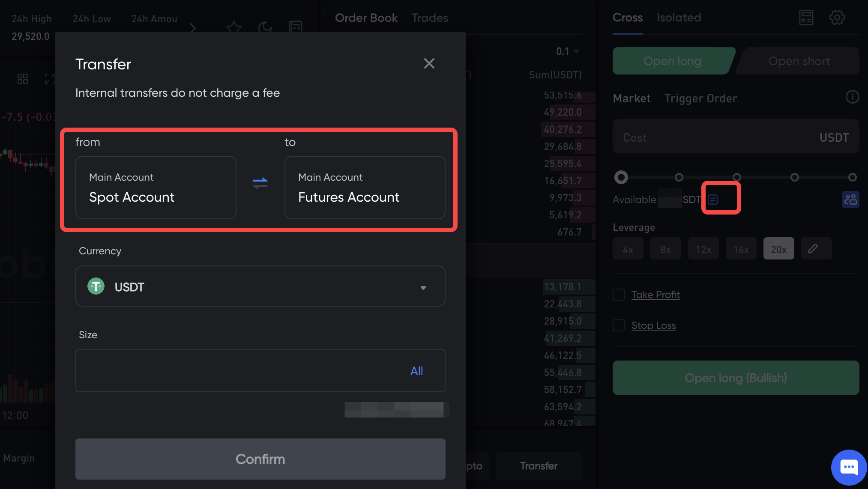The height and width of the screenshot is (489, 868).
Task: Enable the Take Profit checkbox
Action: pyautogui.click(x=619, y=295)
